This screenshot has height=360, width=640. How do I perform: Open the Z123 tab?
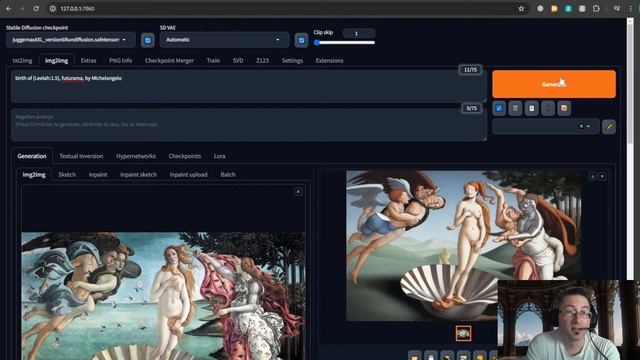tap(262, 60)
